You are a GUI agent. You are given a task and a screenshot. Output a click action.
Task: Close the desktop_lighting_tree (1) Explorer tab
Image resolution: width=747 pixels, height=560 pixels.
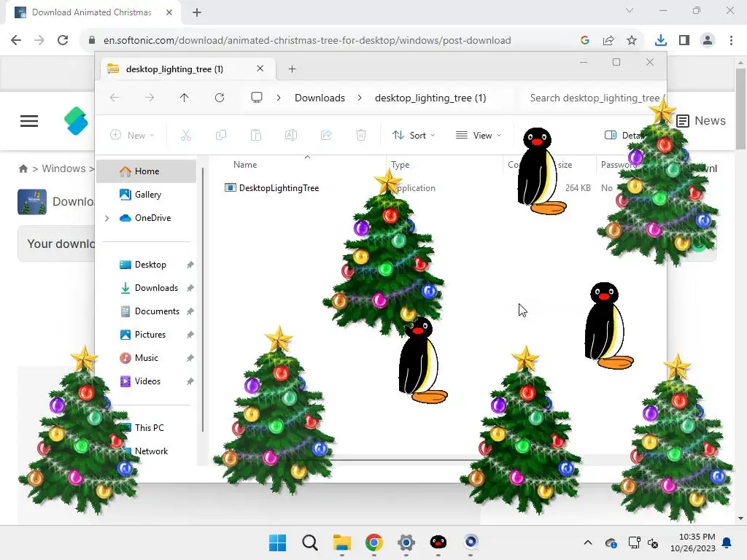(x=260, y=69)
